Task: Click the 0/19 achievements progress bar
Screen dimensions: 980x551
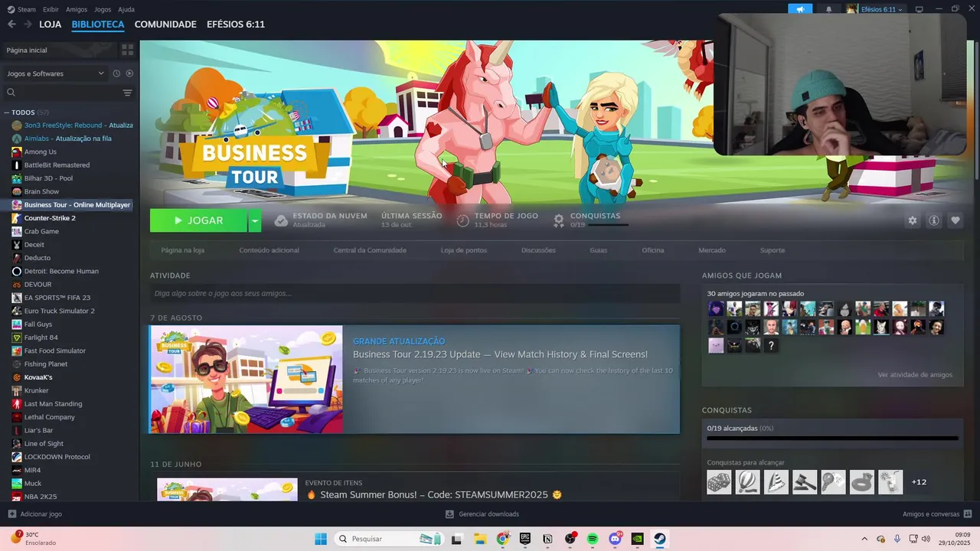Action: point(832,439)
